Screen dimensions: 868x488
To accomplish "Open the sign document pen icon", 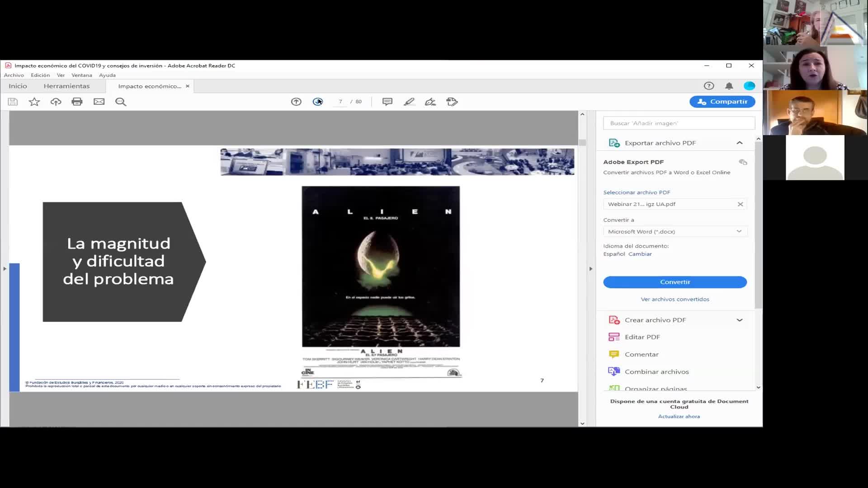I will tap(430, 102).
